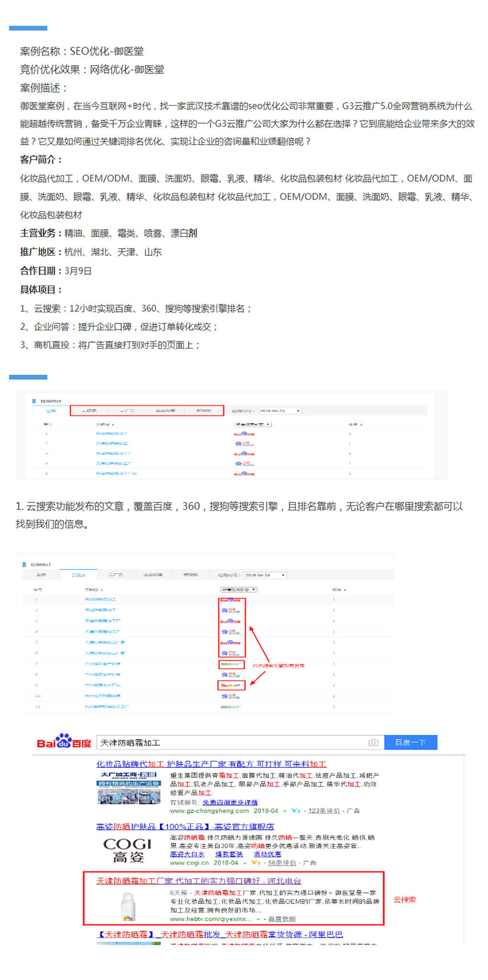Click the 百度一下 search button
The height and width of the screenshot is (980, 488).
coord(410,742)
